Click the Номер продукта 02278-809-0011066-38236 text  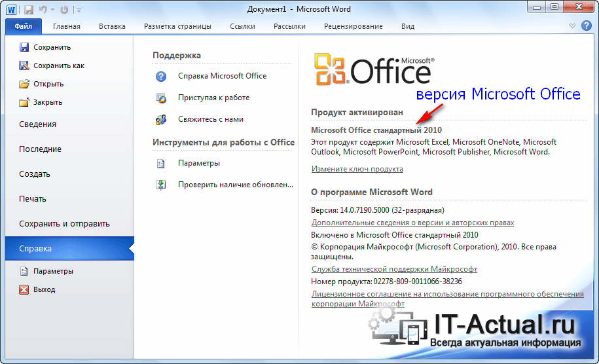pos(386,282)
